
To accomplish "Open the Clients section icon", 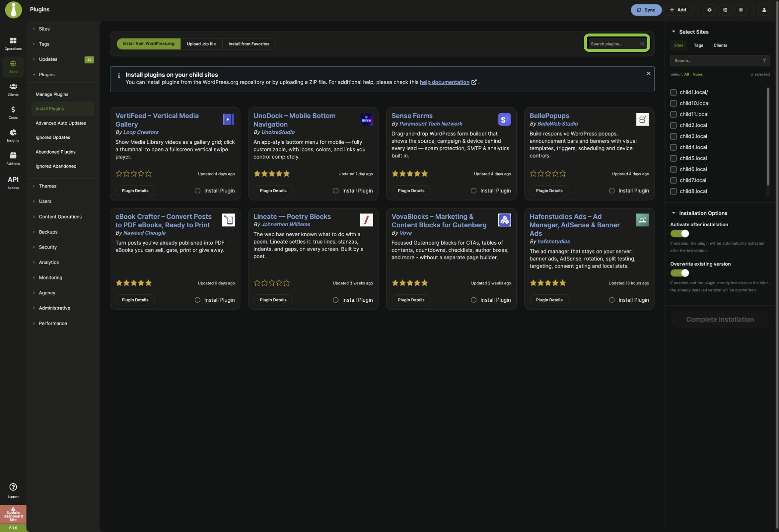I will coord(13,90).
